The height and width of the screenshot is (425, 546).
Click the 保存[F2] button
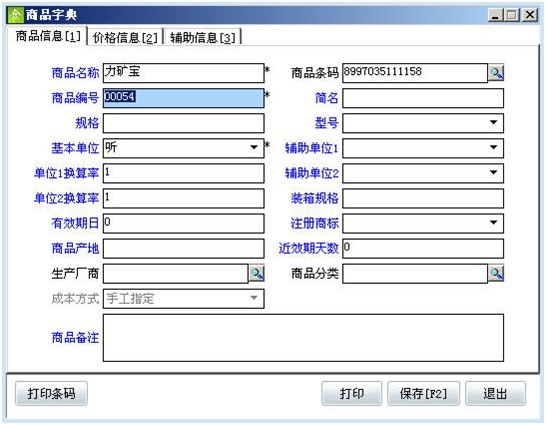click(423, 394)
